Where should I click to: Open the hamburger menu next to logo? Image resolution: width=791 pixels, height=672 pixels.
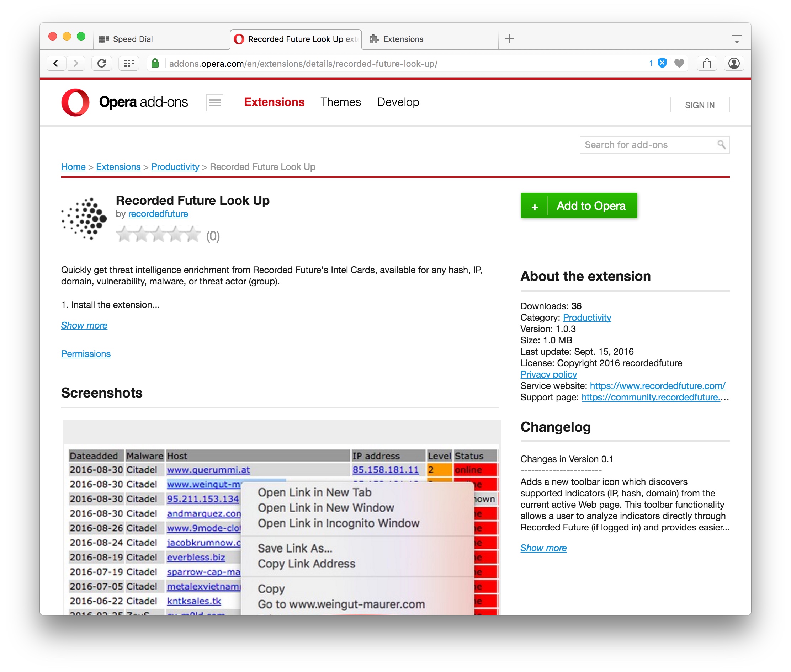pos(214,102)
